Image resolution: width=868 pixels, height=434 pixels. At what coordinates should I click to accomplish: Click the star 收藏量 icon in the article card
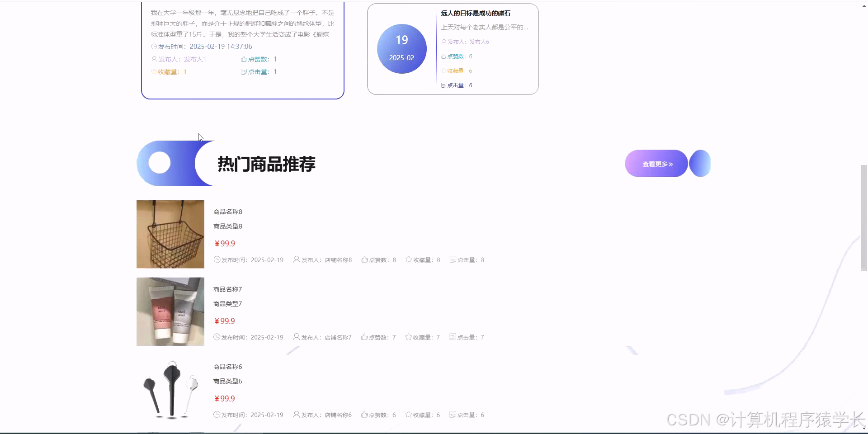pos(154,71)
